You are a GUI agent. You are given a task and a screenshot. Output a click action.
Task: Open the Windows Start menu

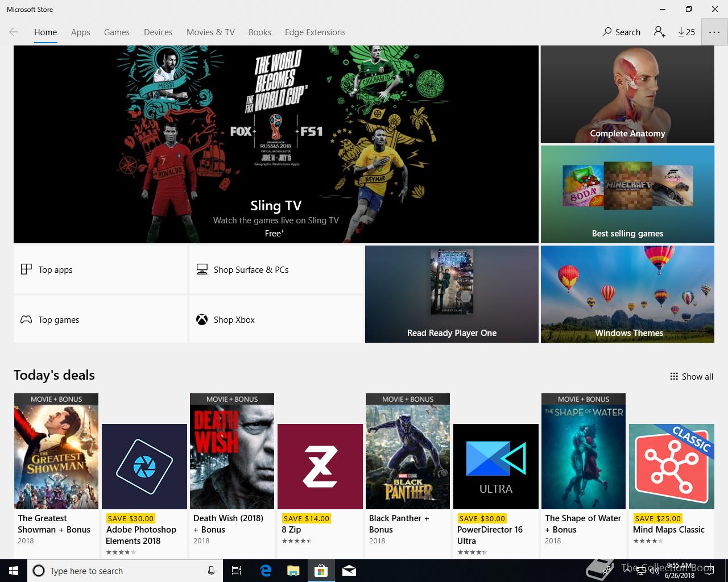(x=14, y=571)
